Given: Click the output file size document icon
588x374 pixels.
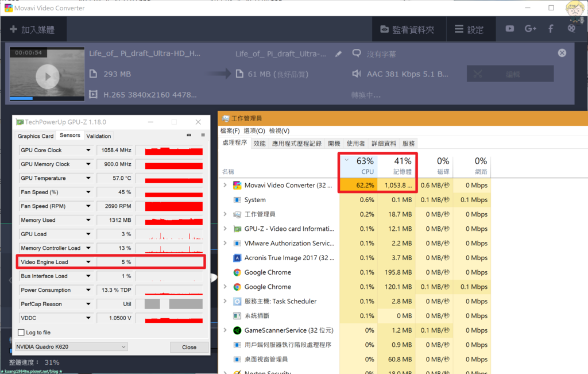Looking at the screenshot, I should click(239, 74).
